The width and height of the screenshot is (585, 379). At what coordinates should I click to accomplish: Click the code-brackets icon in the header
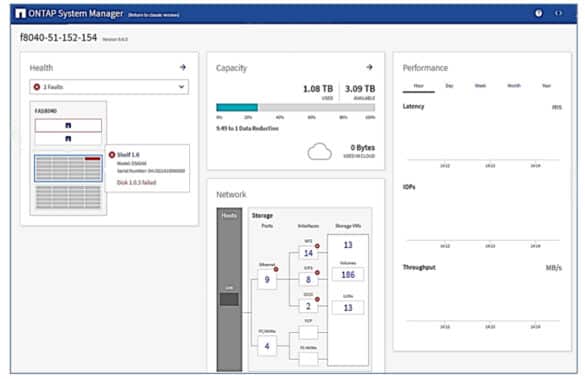pos(558,13)
